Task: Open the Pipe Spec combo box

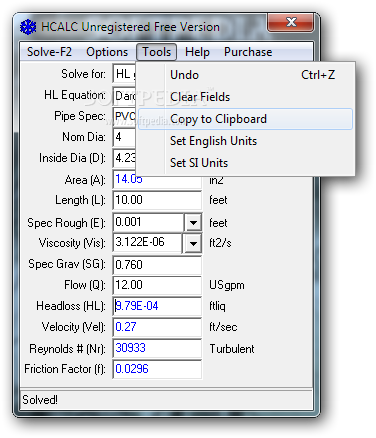Action: 124,116
